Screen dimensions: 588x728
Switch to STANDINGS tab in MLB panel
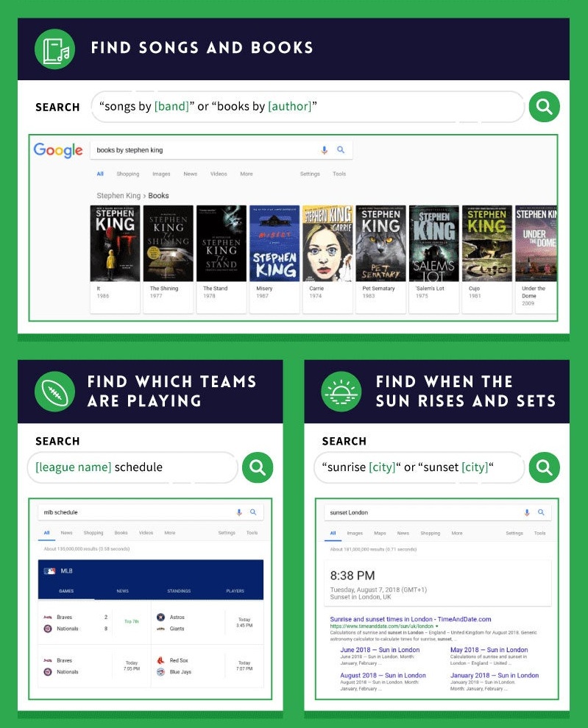pyautogui.click(x=179, y=591)
